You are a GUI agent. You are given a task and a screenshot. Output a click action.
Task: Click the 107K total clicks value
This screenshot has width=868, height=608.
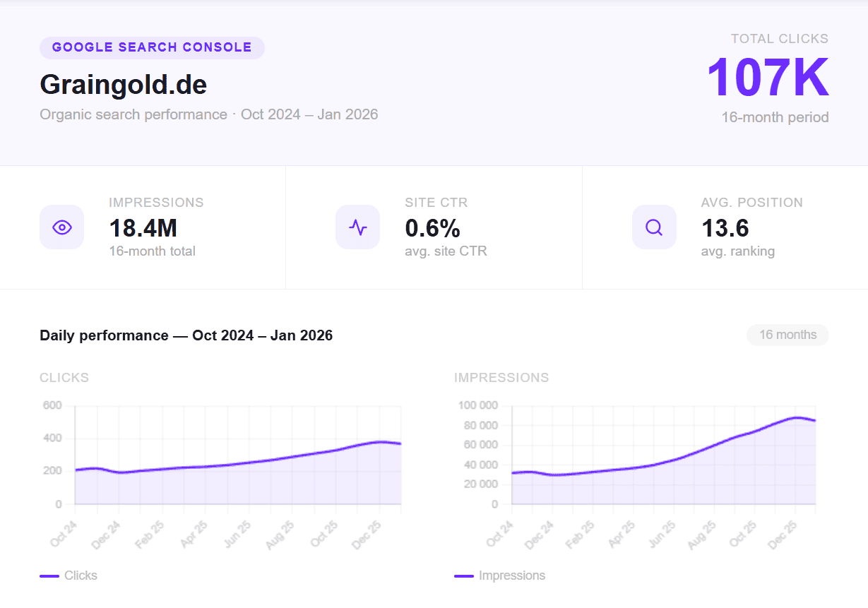pyautogui.click(x=768, y=78)
